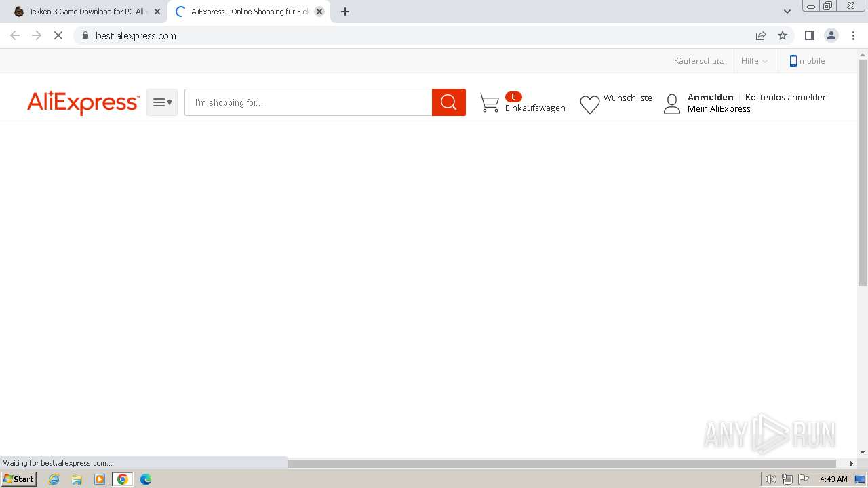Image resolution: width=868 pixels, height=488 pixels.
Task: Click the horizontal scrollbar thumb
Action: click(561, 464)
